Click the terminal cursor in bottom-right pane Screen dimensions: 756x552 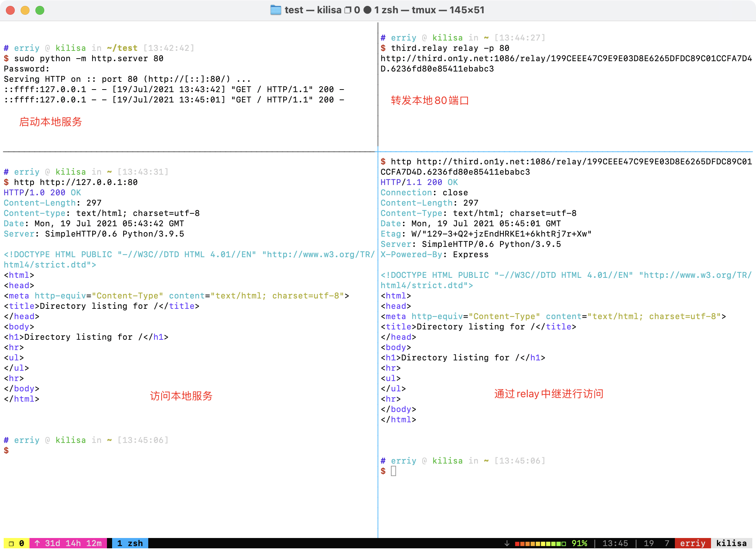coord(393,471)
